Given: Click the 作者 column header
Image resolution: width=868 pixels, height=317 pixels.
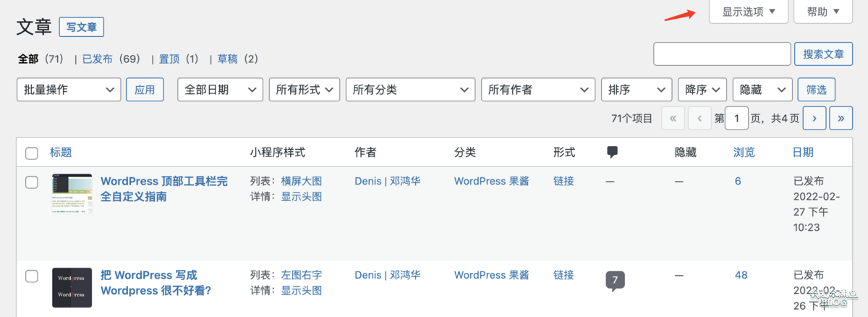Looking at the screenshot, I should [365, 153].
